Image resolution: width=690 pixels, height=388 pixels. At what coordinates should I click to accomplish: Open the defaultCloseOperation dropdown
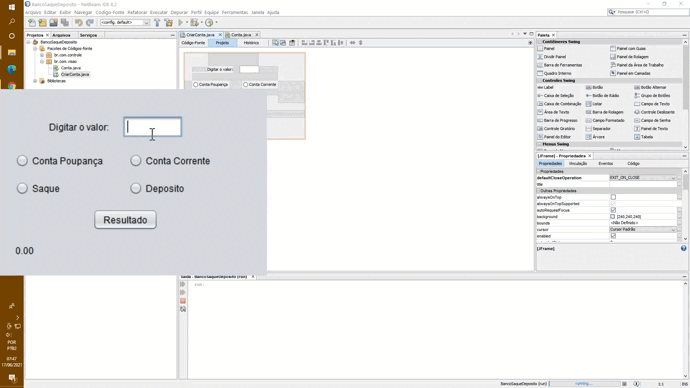click(x=673, y=178)
